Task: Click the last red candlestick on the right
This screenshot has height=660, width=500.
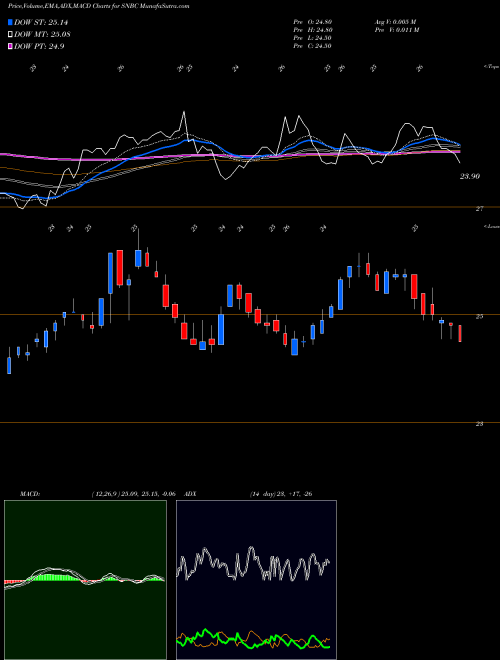Action: coord(460,333)
